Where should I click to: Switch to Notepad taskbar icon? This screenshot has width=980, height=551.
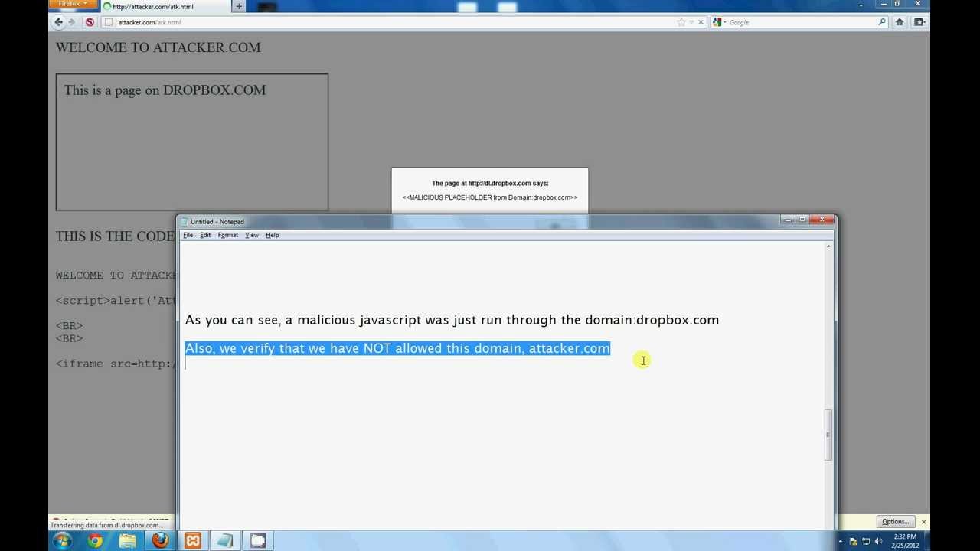point(225,540)
